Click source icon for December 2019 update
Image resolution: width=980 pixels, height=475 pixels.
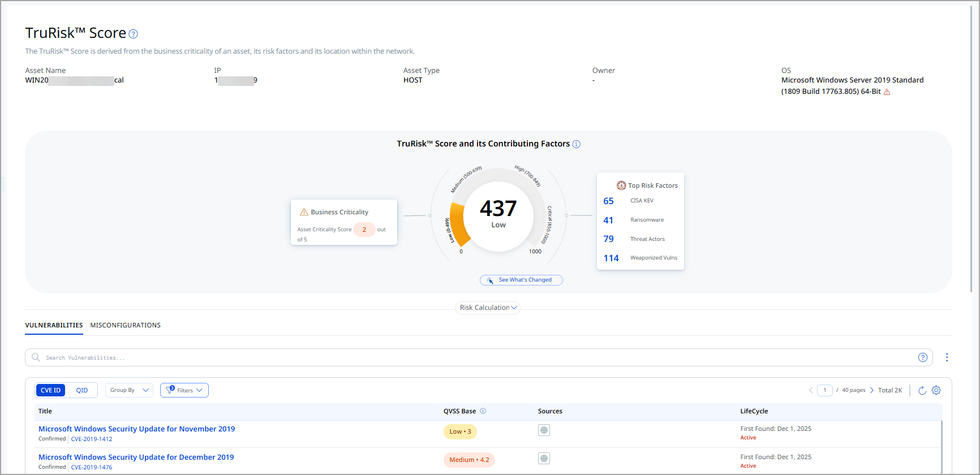[544, 459]
